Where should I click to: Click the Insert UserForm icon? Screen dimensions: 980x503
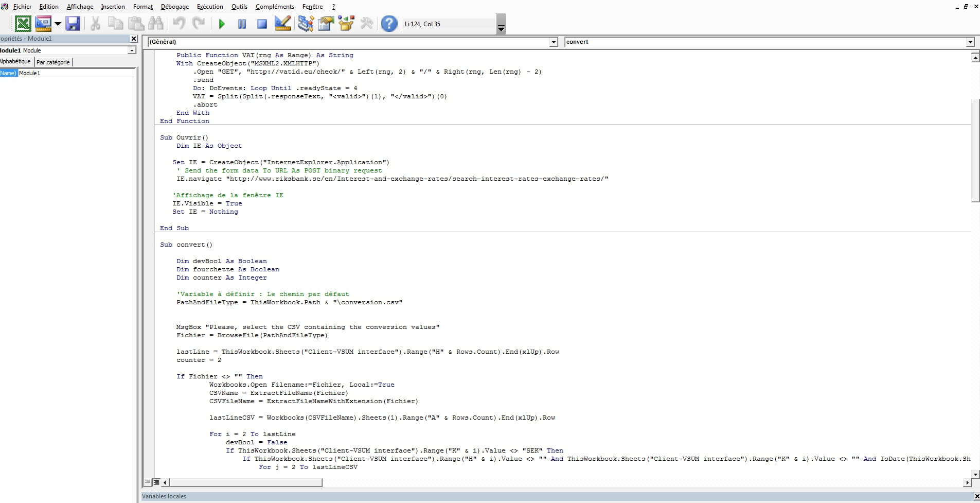[x=43, y=24]
